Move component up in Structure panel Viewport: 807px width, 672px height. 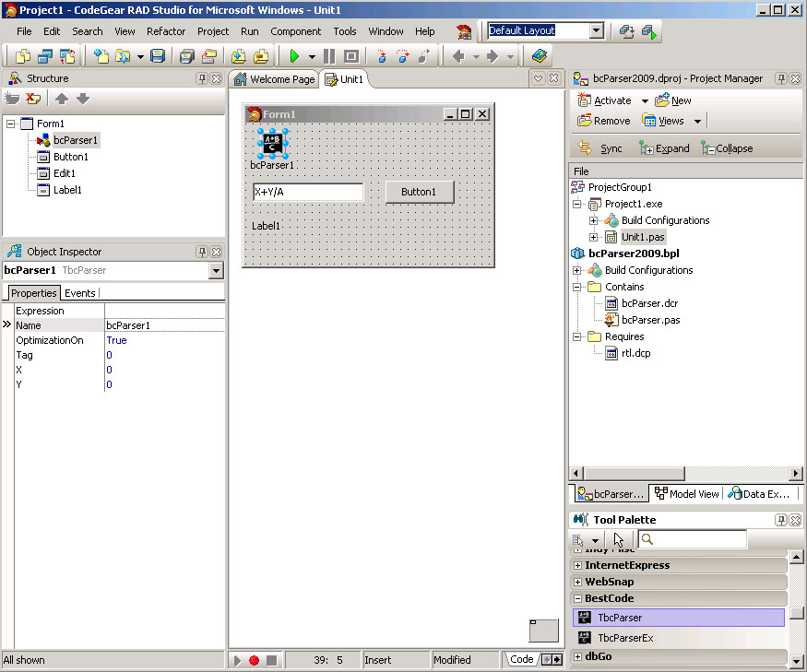[62, 99]
